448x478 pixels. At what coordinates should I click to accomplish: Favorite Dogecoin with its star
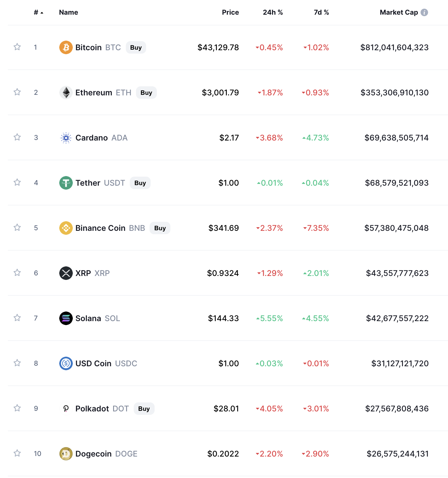click(x=17, y=453)
